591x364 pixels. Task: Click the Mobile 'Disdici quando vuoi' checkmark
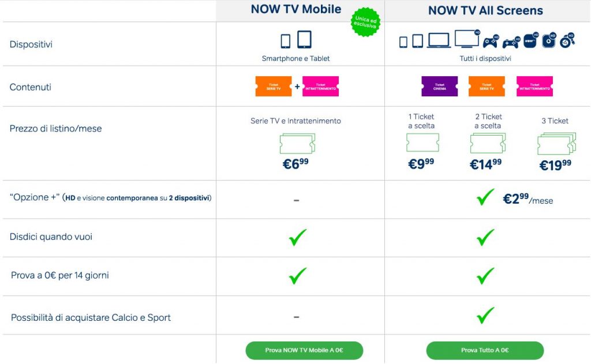click(x=297, y=237)
